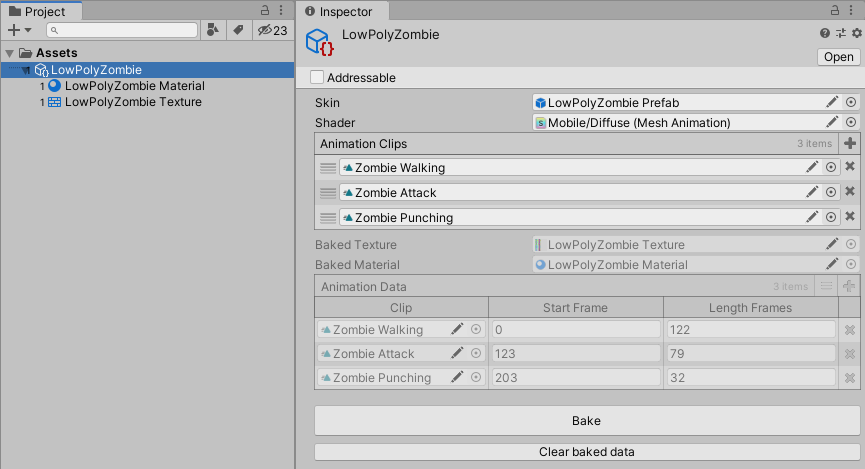This screenshot has height=469, width=865.
Task: Edit the Skin field with pencil icon
Action: (832, 102)
